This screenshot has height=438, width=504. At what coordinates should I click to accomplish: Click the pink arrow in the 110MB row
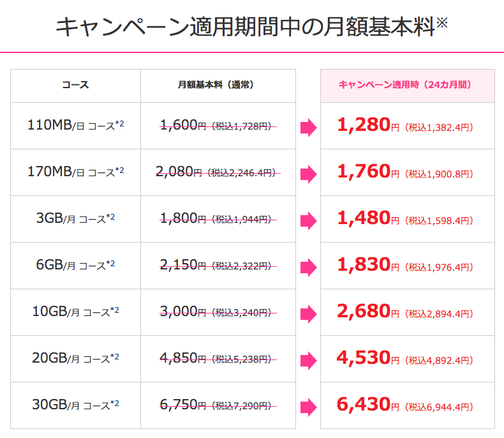pos(309,127)
